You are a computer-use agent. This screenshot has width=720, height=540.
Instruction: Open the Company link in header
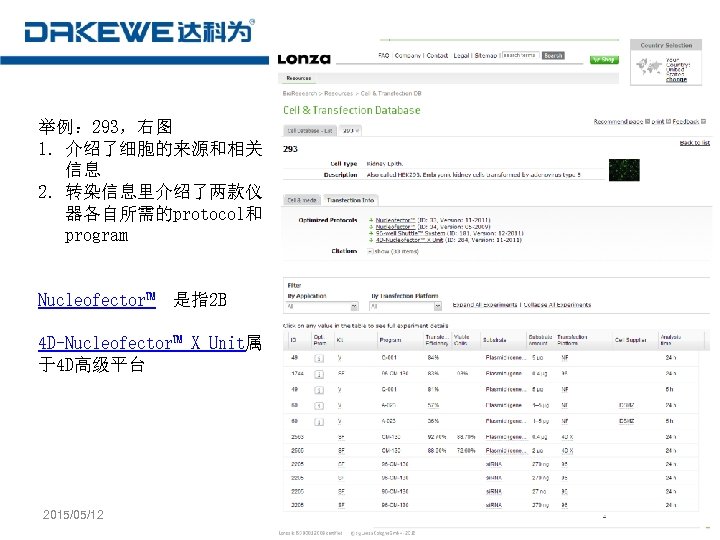coord(408,56)
